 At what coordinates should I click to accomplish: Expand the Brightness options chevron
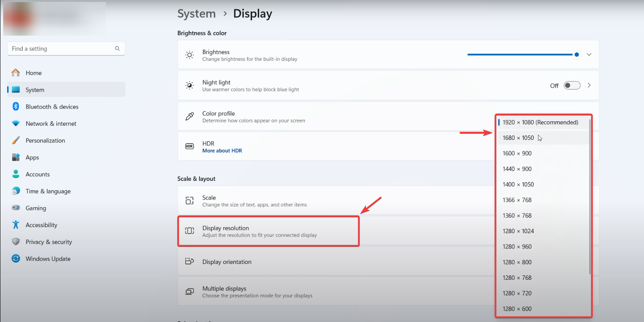coord(589,54)
